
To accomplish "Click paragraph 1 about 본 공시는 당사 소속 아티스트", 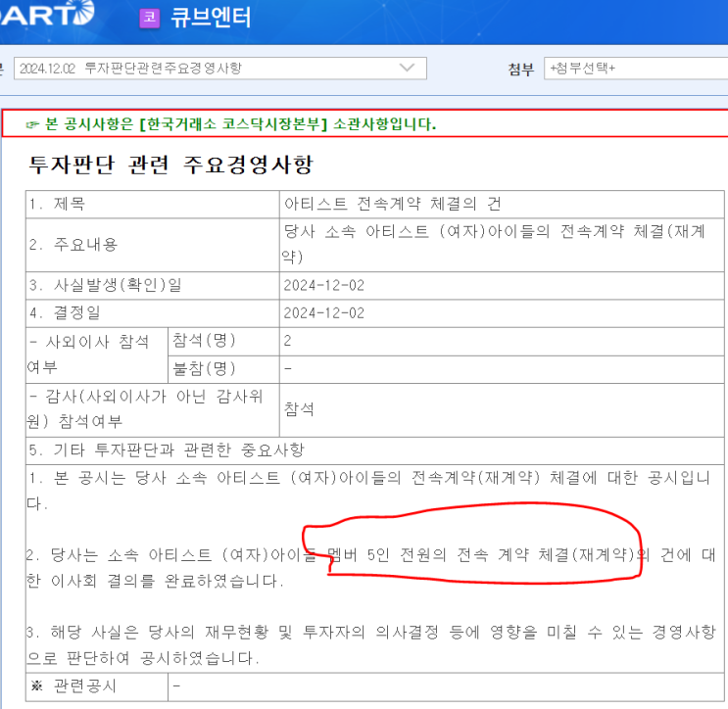I will pos(369,491).
